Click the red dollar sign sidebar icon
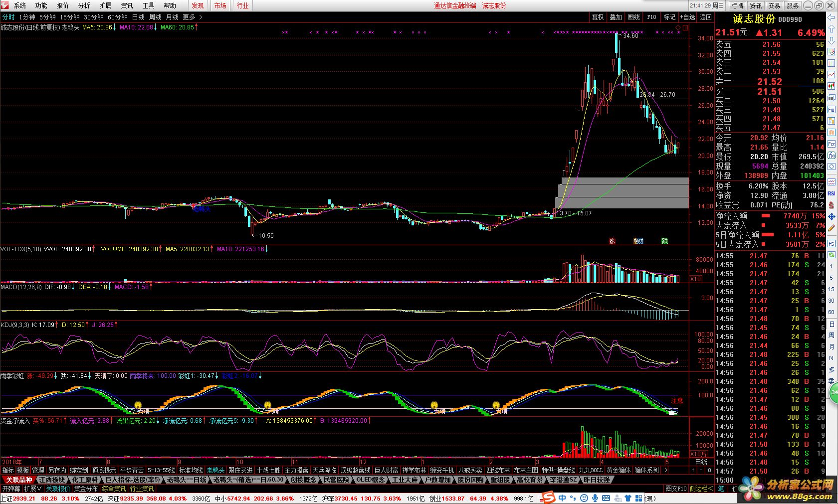This screenshot has height=504, width=838. click(x=832, y=204)
